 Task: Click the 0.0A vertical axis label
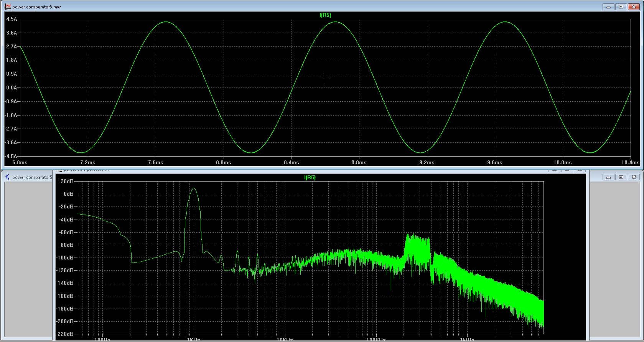12,88
